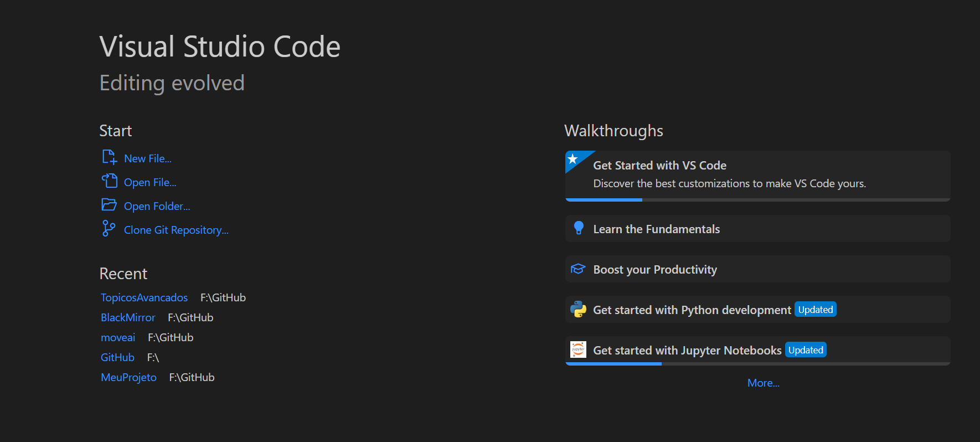Open recent project BlackMirror
This screenshot has height=442, width=980.
pos(128,317)
